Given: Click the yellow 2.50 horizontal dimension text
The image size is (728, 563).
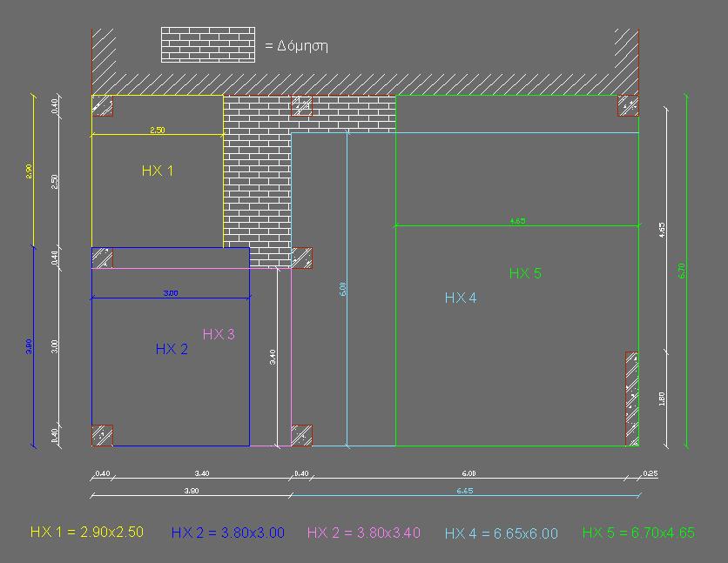Looking at the screenshot, I should click(x=157, y=130).
